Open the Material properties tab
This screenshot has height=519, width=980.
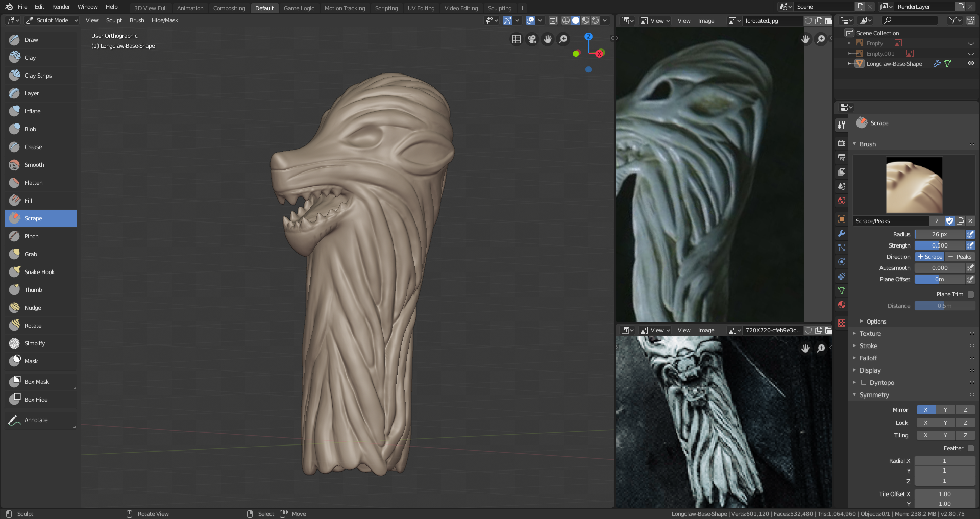[842, 305]
